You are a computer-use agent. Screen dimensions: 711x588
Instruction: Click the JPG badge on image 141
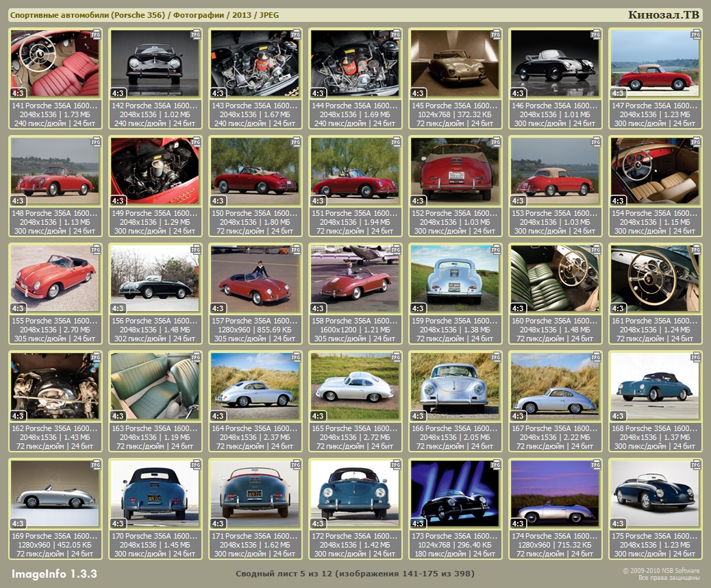pos(95,34)
